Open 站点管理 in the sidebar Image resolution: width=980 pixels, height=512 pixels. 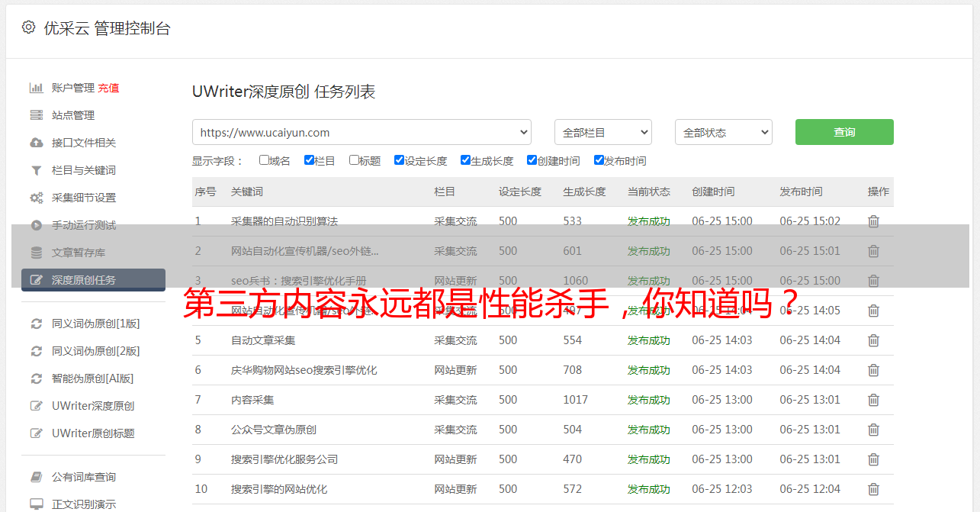tap(73, 115)
